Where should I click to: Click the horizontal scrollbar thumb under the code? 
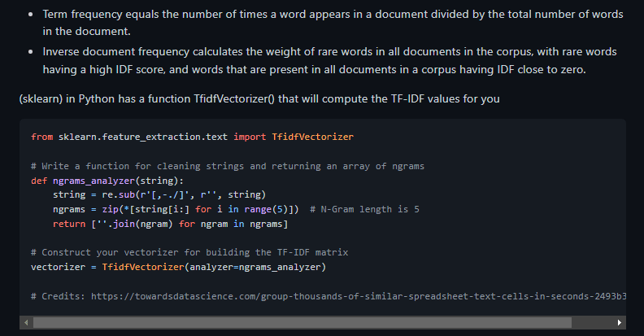(x=302, y=323)
